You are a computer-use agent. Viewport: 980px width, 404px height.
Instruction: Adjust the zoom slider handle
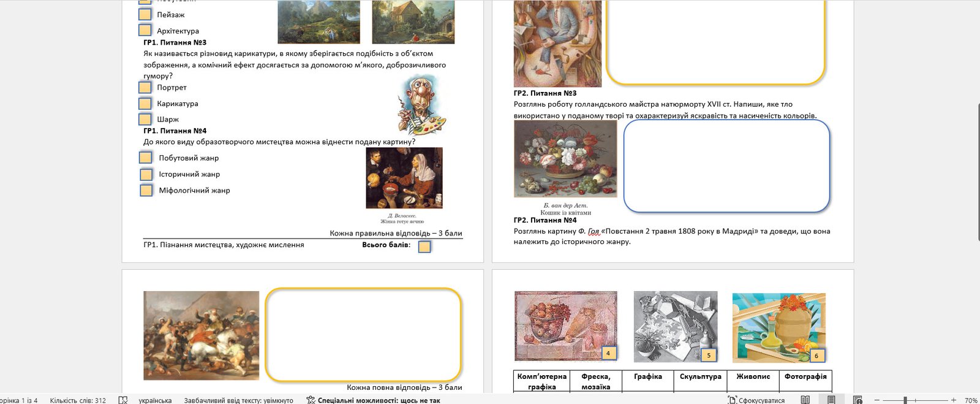[905, 400]
